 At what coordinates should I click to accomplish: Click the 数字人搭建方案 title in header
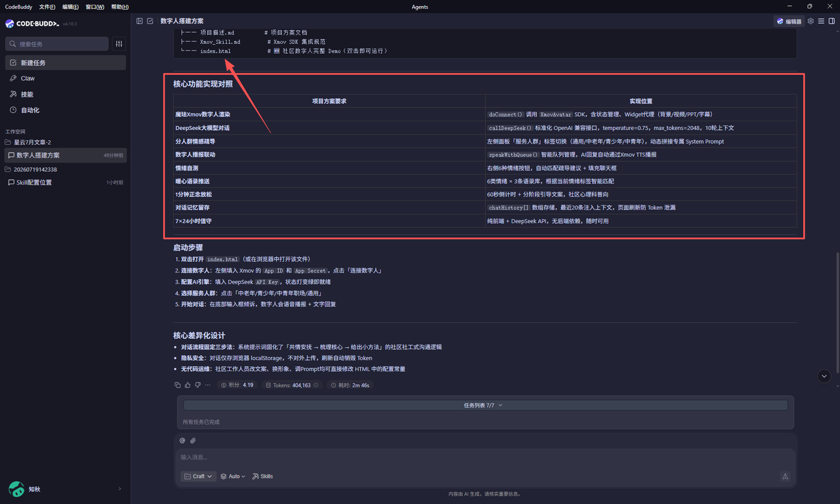pos(182,21)
